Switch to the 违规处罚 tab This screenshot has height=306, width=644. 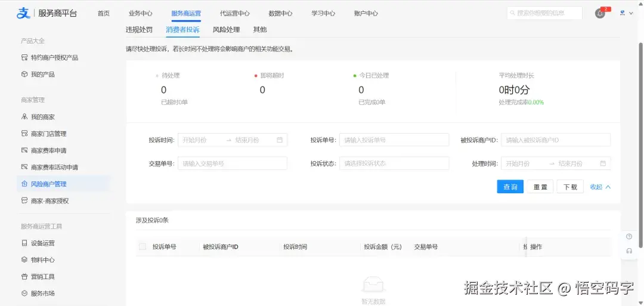coord(139,30)
